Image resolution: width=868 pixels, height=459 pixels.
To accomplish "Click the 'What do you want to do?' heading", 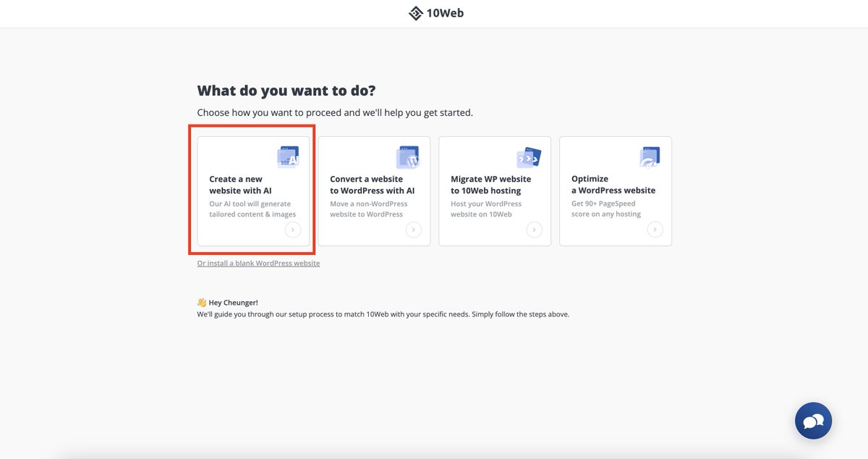I will pyautogui.click(x=286, y=90).
